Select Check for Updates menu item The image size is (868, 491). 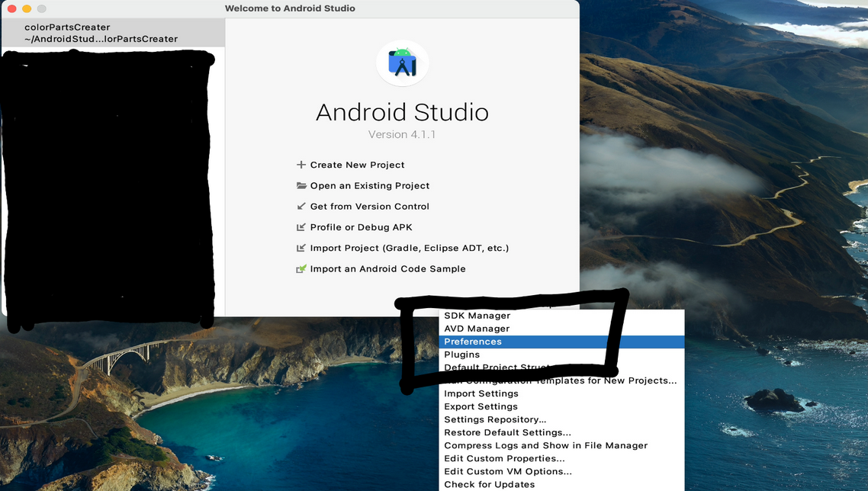point(561,485)
